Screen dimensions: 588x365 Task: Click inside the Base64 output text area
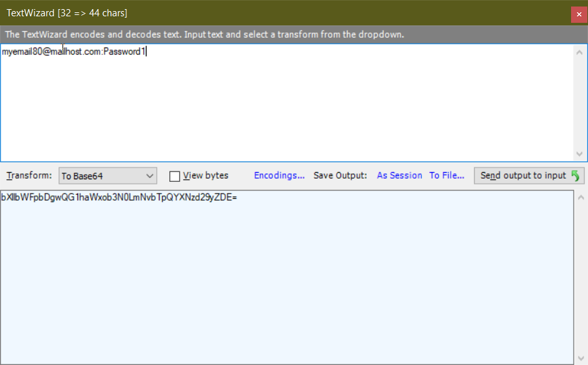tap(287, 277)
